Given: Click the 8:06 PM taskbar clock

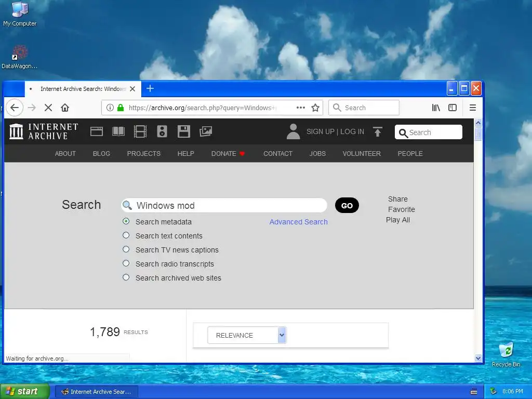Looking at the screenshot, I should pyautogui.click(x=513, y=392).
